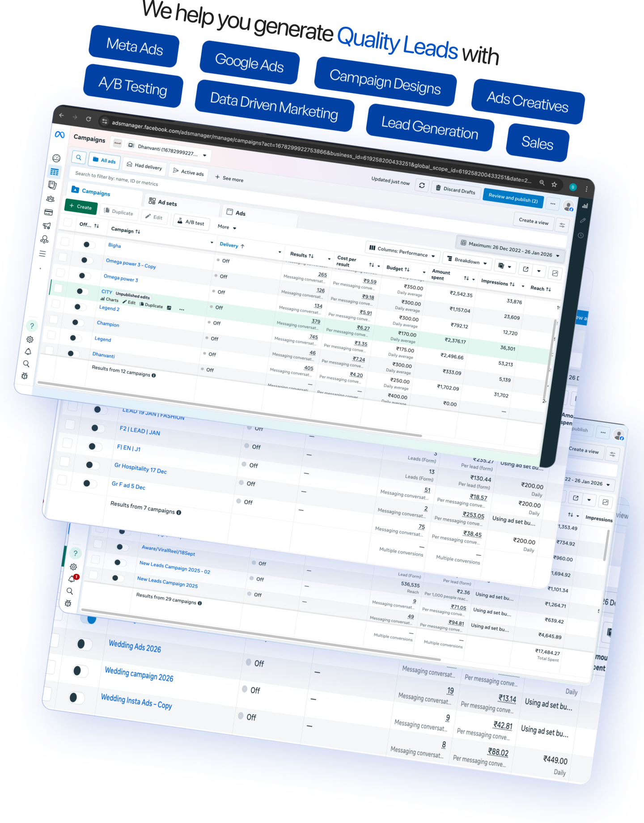This screenshot has width=644, height=823.
Task: Open the A/B test flask tool
Action: click(191, 222)
